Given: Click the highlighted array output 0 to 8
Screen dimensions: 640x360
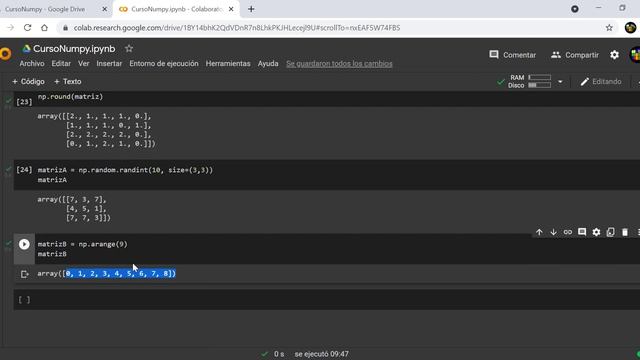Looking at the screenshot, I should [x=121, y=273].
